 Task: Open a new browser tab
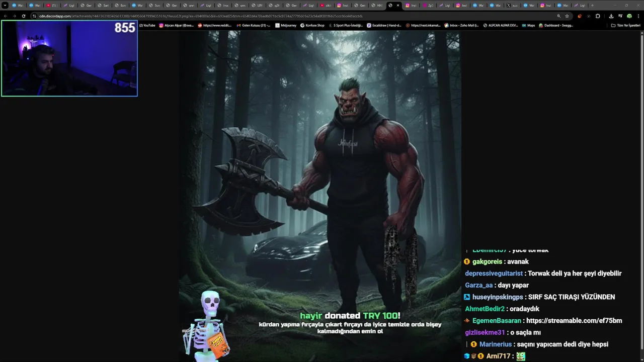coord(592,5)
